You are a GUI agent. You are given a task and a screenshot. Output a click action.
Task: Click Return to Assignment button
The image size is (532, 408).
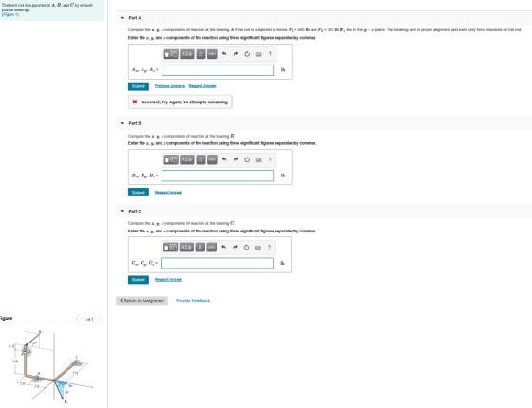pos(142,301)
